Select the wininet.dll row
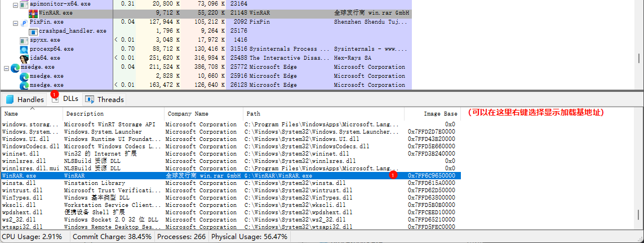 [x=231, y=154]
